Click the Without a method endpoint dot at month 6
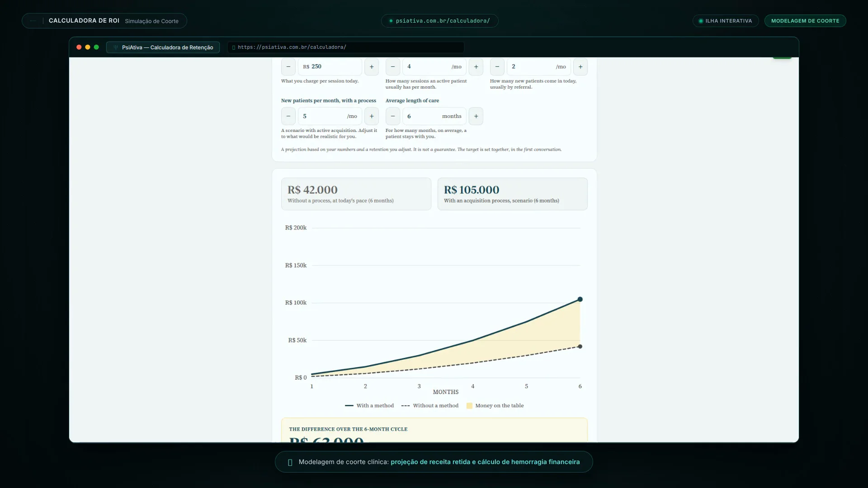This screenshot has height=488, width=868. pyautogui.click(x=580, y=347)
